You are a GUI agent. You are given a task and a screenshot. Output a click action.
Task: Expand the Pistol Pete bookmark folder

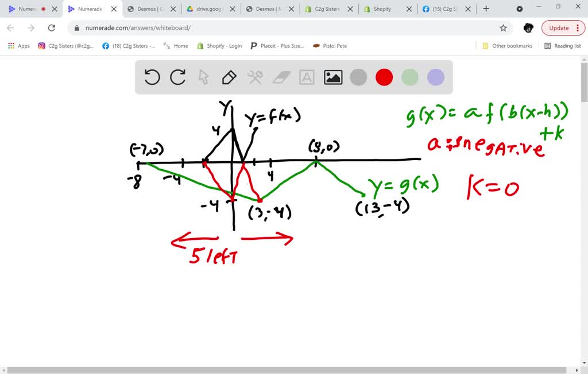(330, 45)
